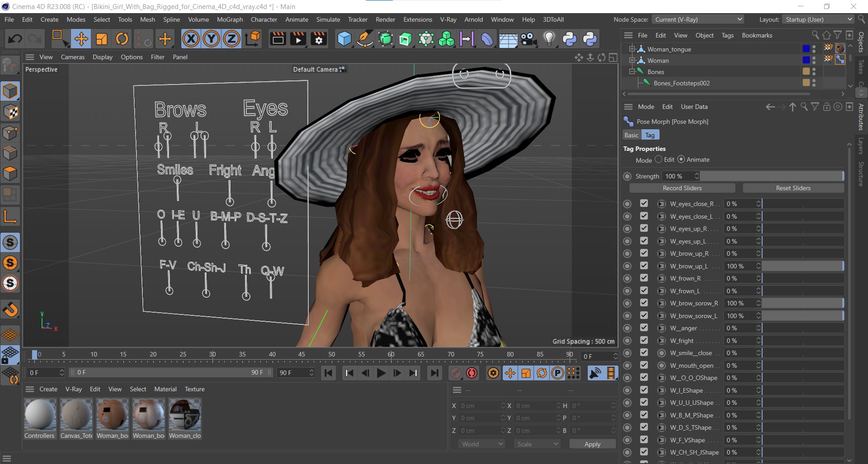868x464 pixels.
Task: Go to the end of animation
Action: [434, 373]
